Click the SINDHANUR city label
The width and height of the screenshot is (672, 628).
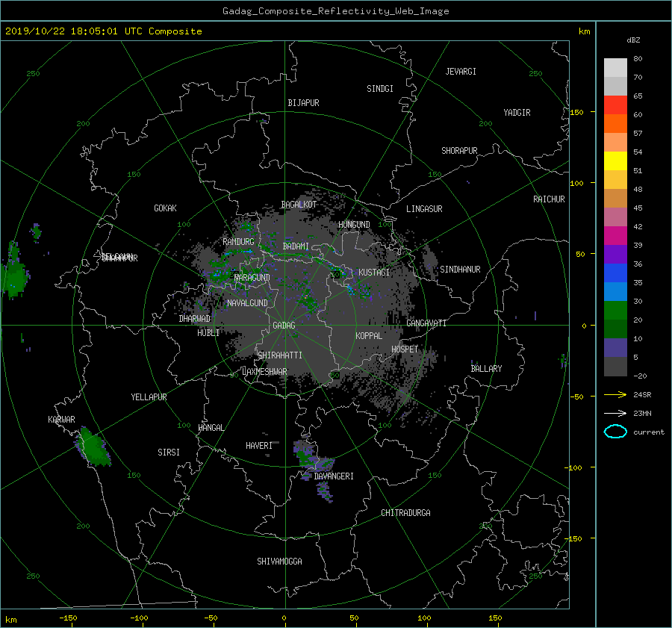460,270
